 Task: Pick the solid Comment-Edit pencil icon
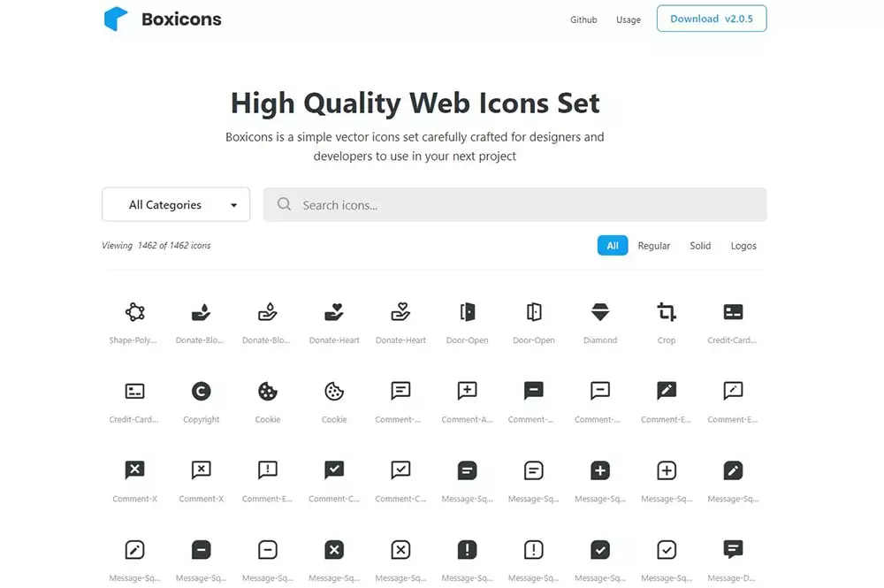tap(667, 391)
